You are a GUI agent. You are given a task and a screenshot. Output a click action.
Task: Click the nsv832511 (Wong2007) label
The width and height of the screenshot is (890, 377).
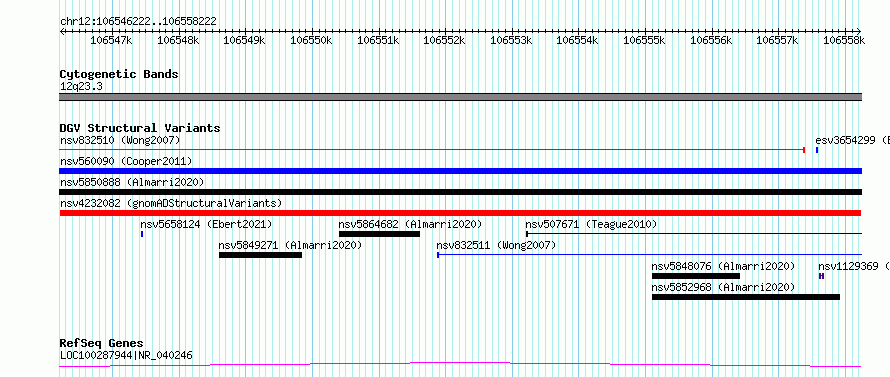coord(496,245)
